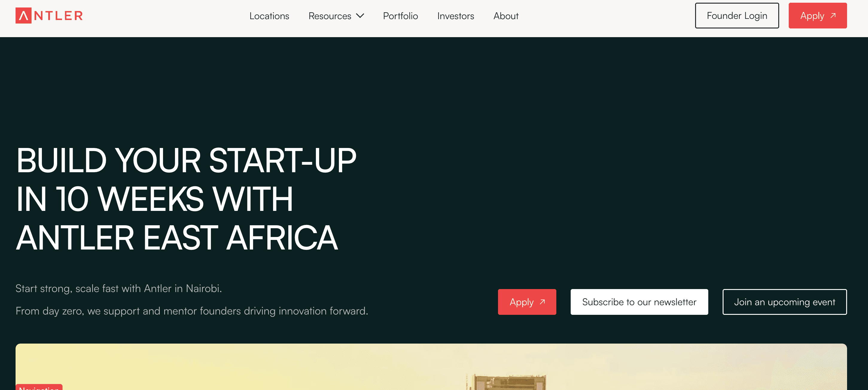Click the tagline about Antler in Nairobi
Image resolution: width=868 pixels, height=390 pixels.
(x=119, y=288)
